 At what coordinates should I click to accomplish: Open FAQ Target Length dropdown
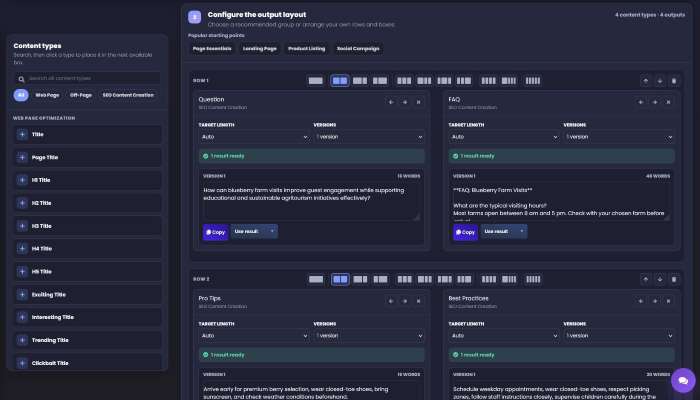[x=504, y=137]
